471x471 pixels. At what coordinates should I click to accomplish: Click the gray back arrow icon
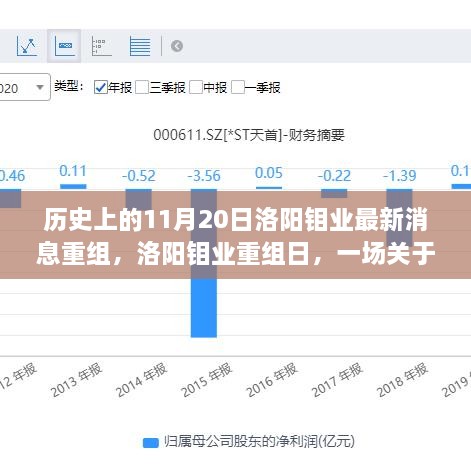point(177,46)
